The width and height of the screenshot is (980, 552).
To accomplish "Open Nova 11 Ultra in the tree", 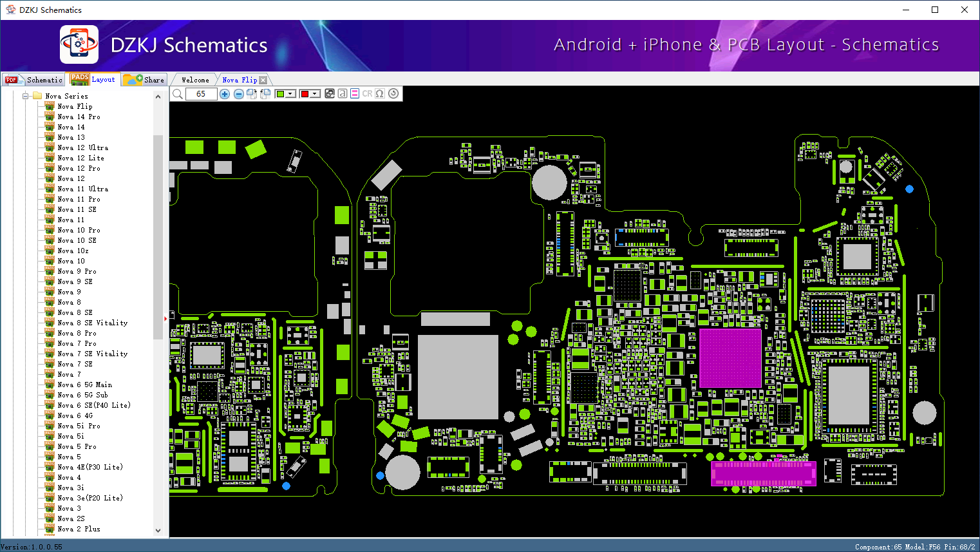I will point(82,189).
